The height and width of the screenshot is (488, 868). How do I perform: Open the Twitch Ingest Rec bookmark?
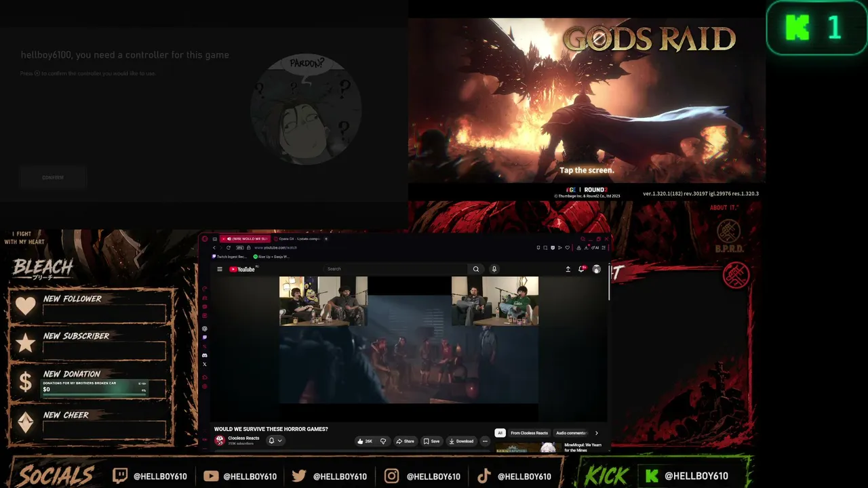230,257
